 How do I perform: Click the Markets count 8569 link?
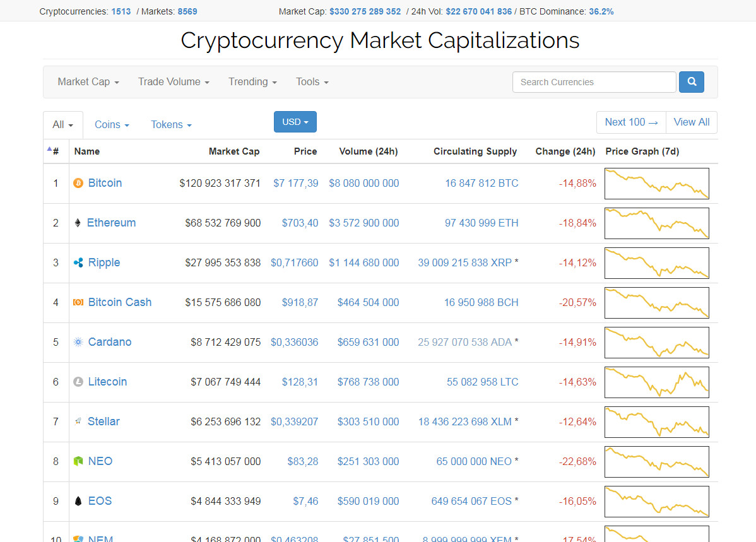(187, 11)
